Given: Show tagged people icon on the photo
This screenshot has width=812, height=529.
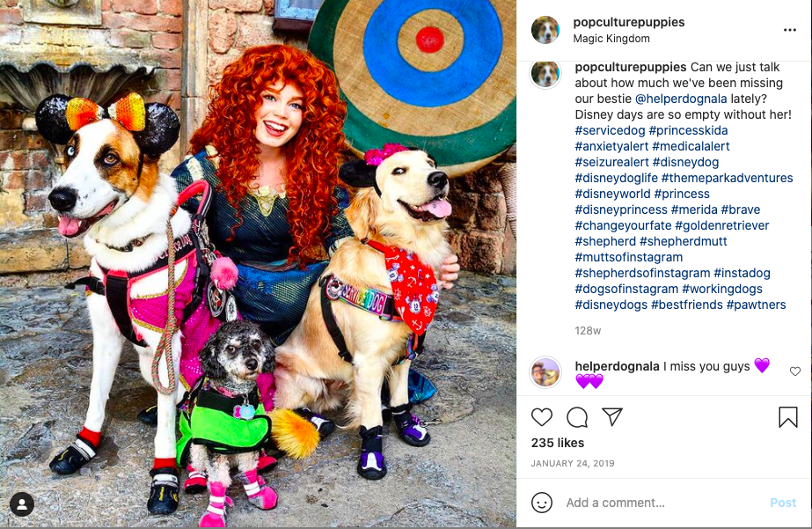Looking at the screenshot, I should click(x=22, y=504).
